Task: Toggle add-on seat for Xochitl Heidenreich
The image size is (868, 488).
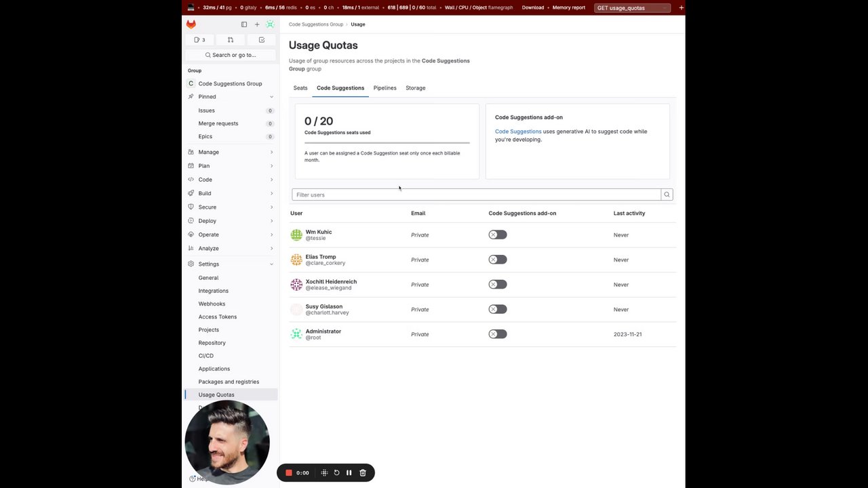Action: 498,284
